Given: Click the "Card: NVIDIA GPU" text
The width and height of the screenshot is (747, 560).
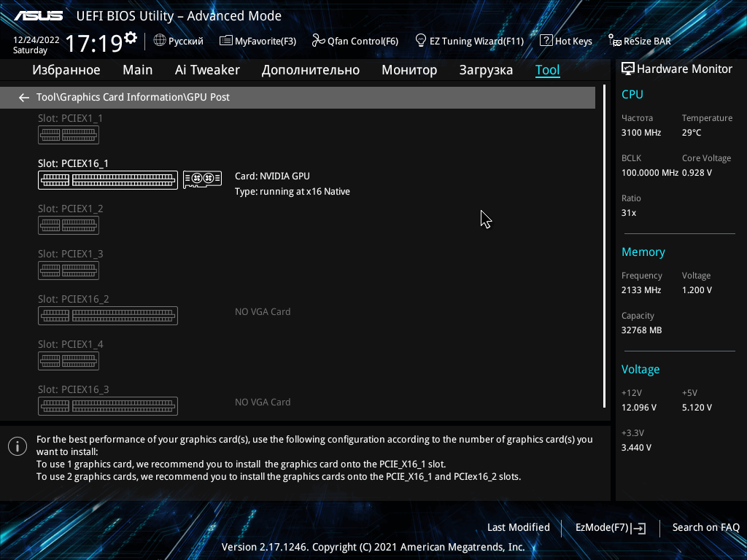Looking at the screenshot, I should (x=272, y=176).
